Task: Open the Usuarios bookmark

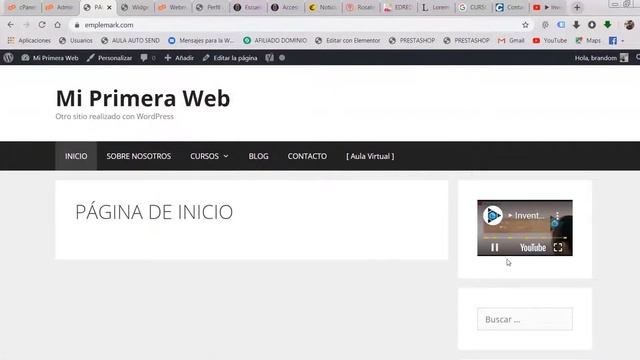Action: pyautogui.click(x=76, y=40)
